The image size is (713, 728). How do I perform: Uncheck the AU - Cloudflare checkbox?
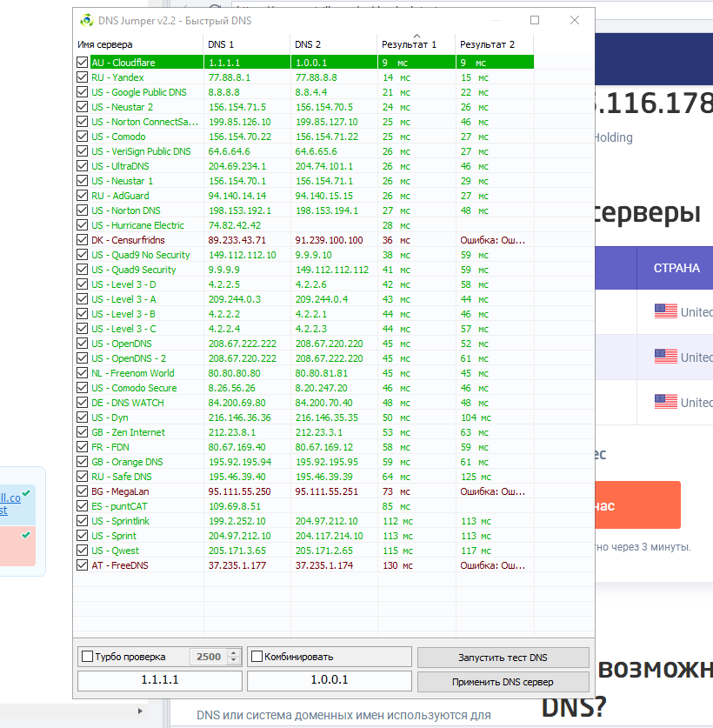82,63
